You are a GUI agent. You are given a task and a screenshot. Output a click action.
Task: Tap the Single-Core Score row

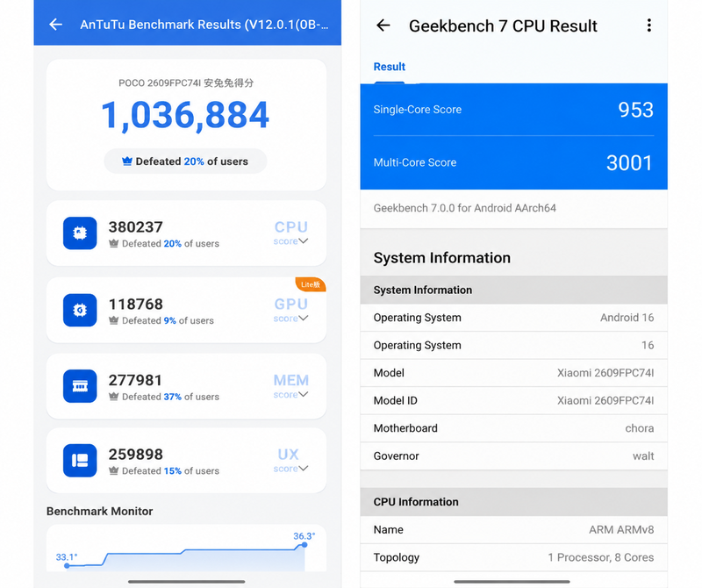pyautogui.click(x=513, y=110)
